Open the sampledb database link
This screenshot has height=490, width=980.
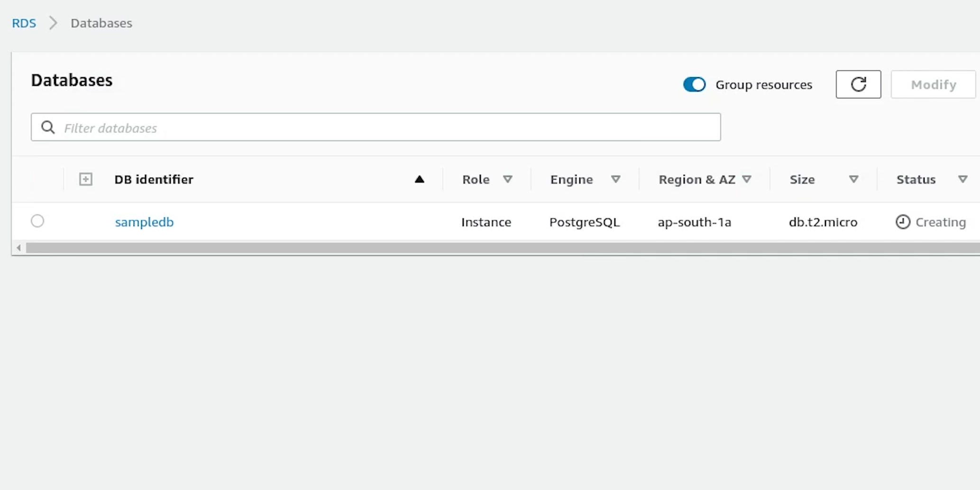click(144, 222)
